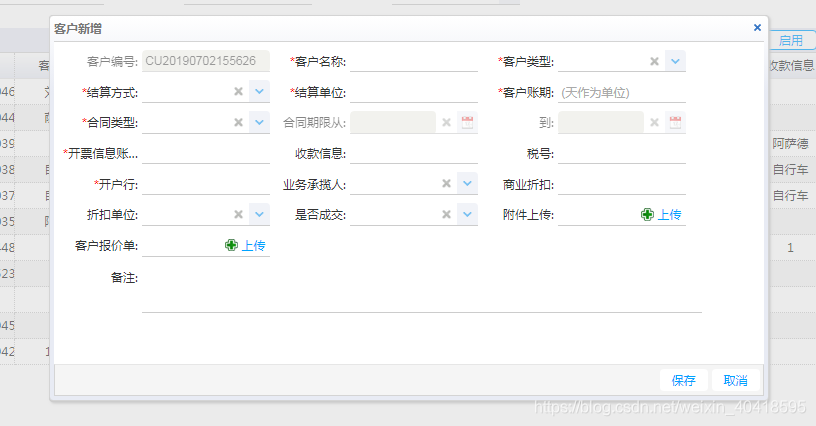Focus the 结算单位 input field
Image resolution: width=816 pixels, height=426 pixels.
coord(414,92)
